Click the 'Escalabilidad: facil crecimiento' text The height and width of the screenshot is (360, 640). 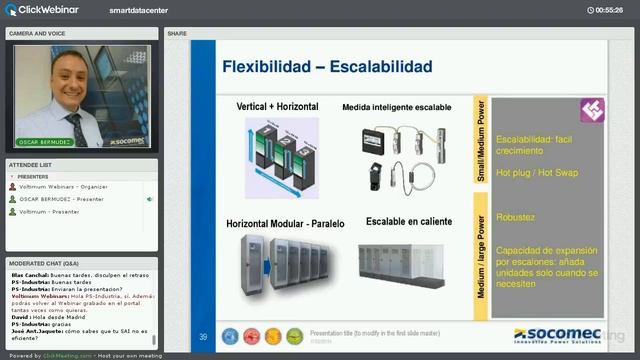pos(534,145)
